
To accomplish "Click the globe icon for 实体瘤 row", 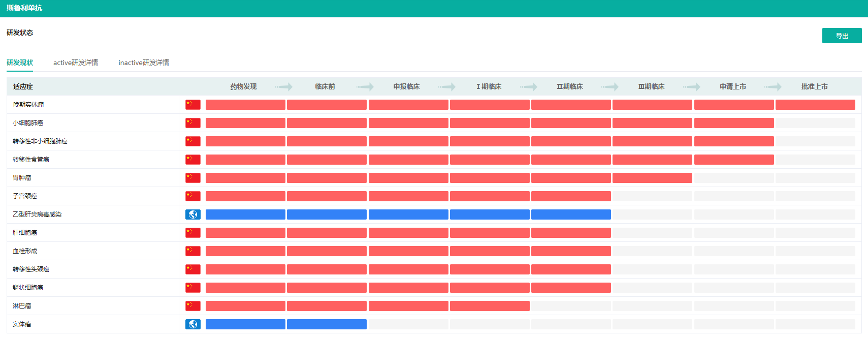I will [192, 324].
